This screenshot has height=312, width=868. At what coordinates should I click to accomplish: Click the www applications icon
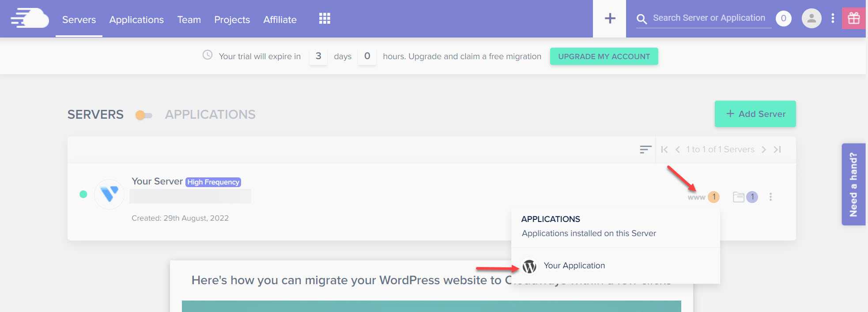pos(696,198)
